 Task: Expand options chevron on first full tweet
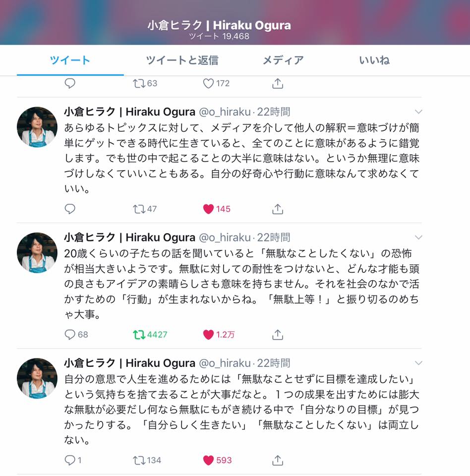point(418,112)
